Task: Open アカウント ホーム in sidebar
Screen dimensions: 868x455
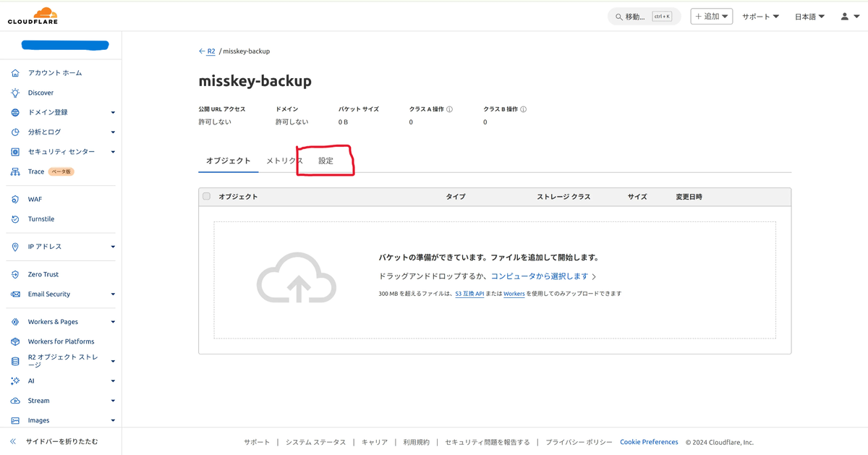Action: pyautogui.click(x=55, y=73)
